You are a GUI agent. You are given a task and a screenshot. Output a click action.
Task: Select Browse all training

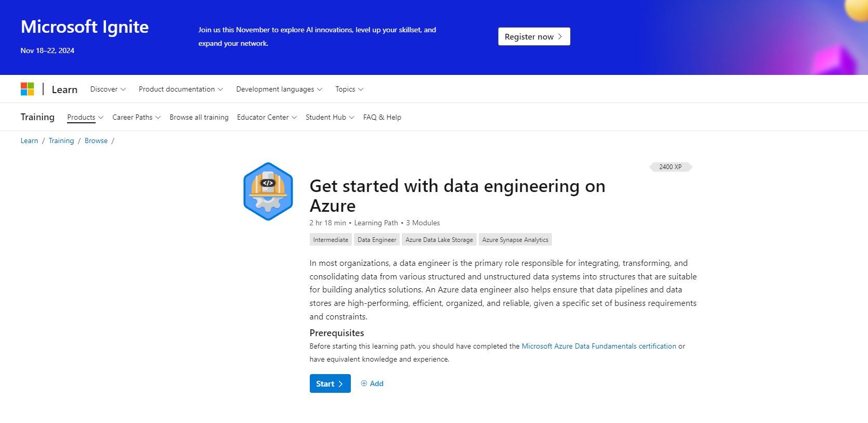point(199,117)
